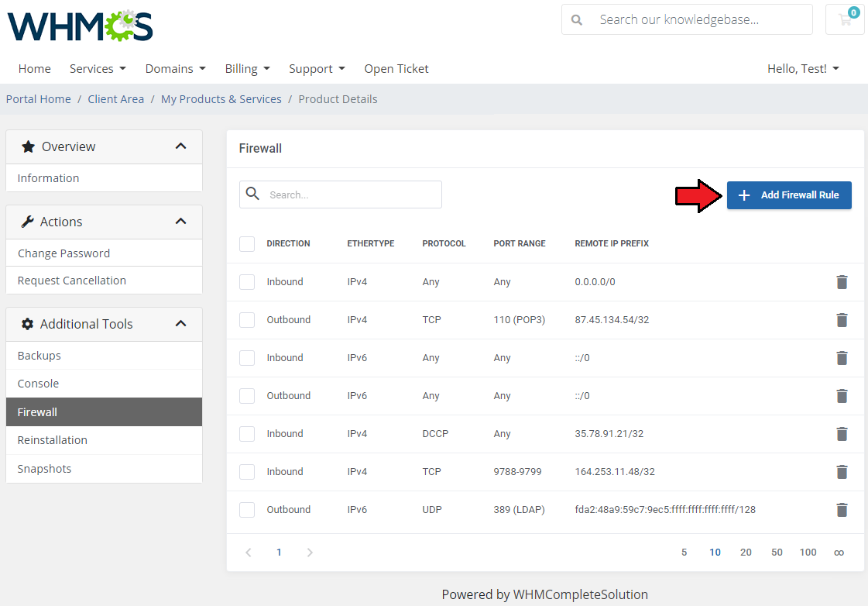The width and height of the screenshot is (868, 606).
Task: Click the Add Firewall Rule button
Action: (789, 195)
